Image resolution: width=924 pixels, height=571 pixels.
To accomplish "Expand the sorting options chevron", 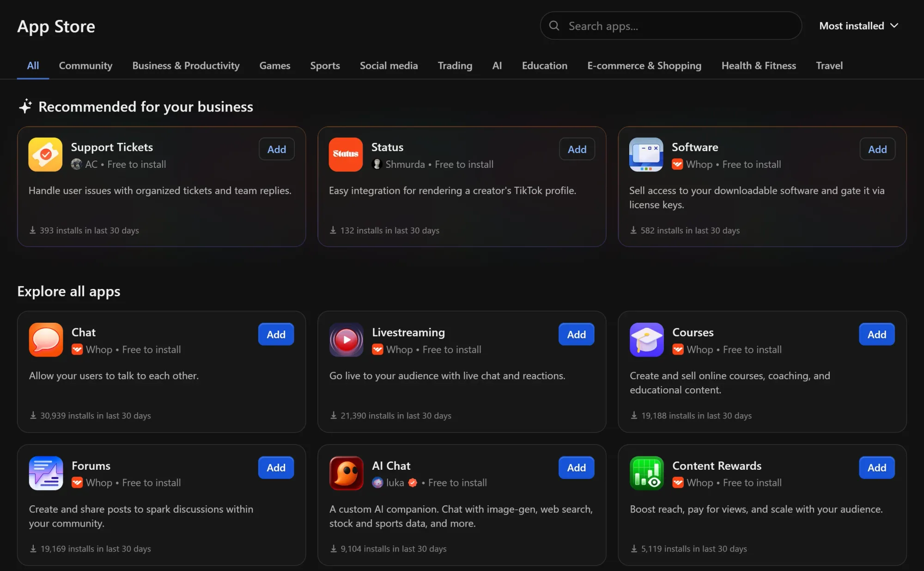I will tap(894, 26).
